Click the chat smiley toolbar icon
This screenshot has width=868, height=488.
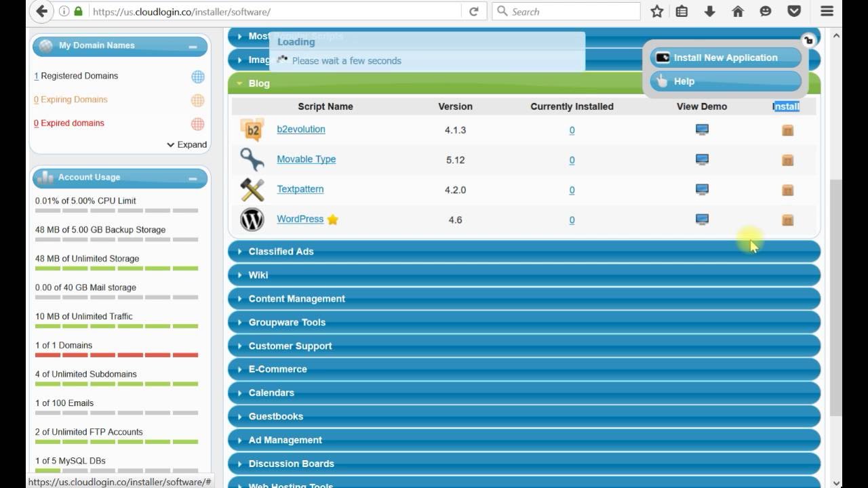tap(766, 12)
